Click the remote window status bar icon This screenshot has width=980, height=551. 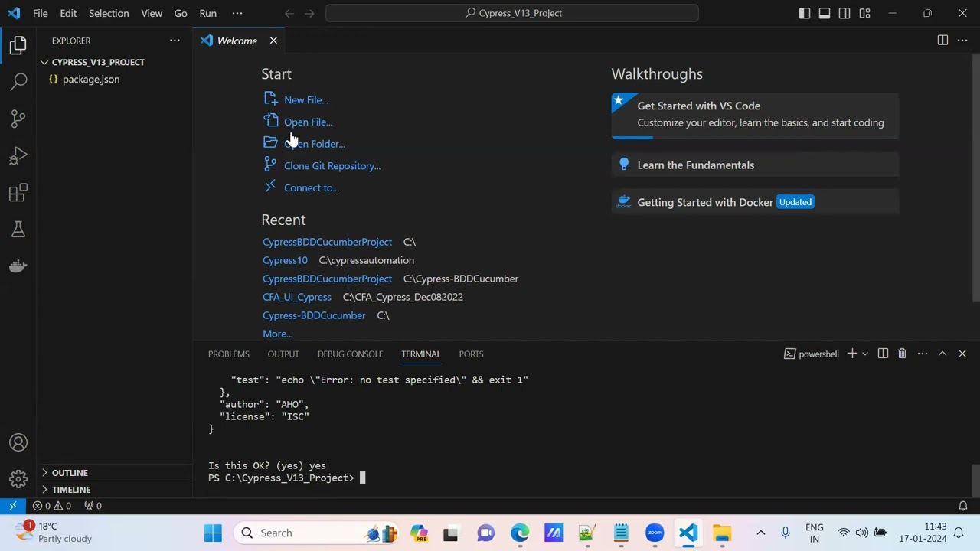[x=12, y=506]
